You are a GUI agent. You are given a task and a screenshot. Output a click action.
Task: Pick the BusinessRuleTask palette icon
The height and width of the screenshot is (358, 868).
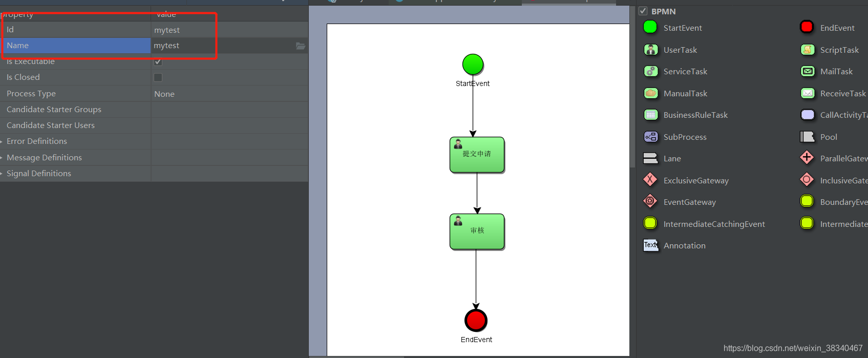coord(651,115)
